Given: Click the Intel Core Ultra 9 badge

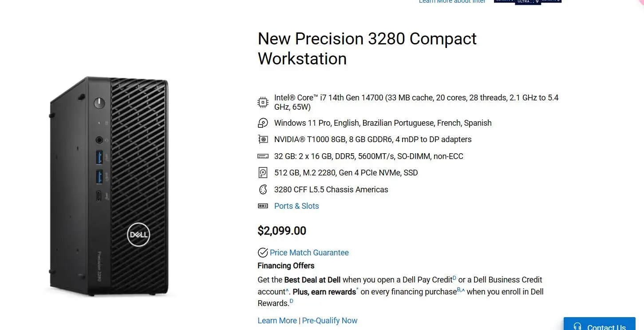Looking at the screenshot, I should click(x=527, y=2).
